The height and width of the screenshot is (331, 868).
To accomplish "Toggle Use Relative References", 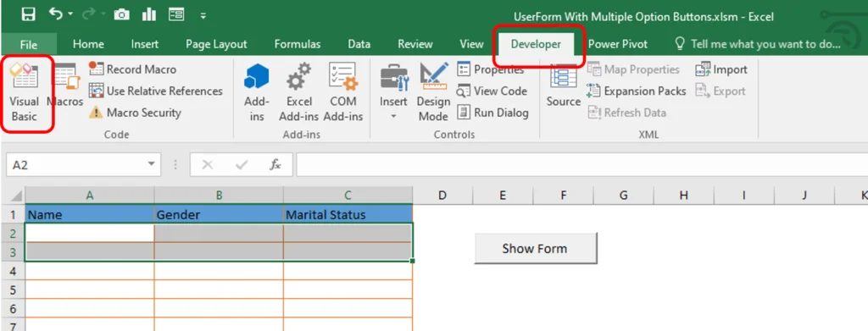I will [x=156, y=91].
